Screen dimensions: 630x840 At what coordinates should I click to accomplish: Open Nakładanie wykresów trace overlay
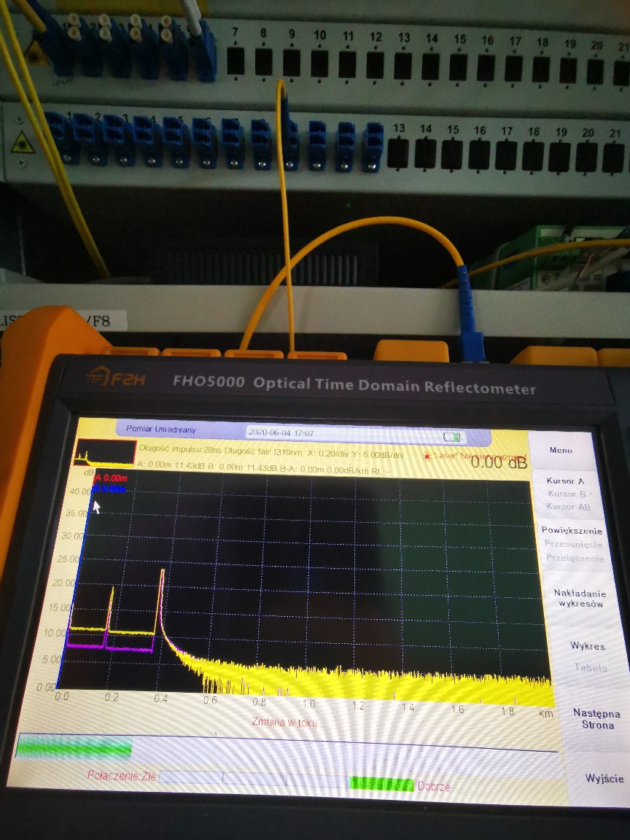[x=580, y=599]
